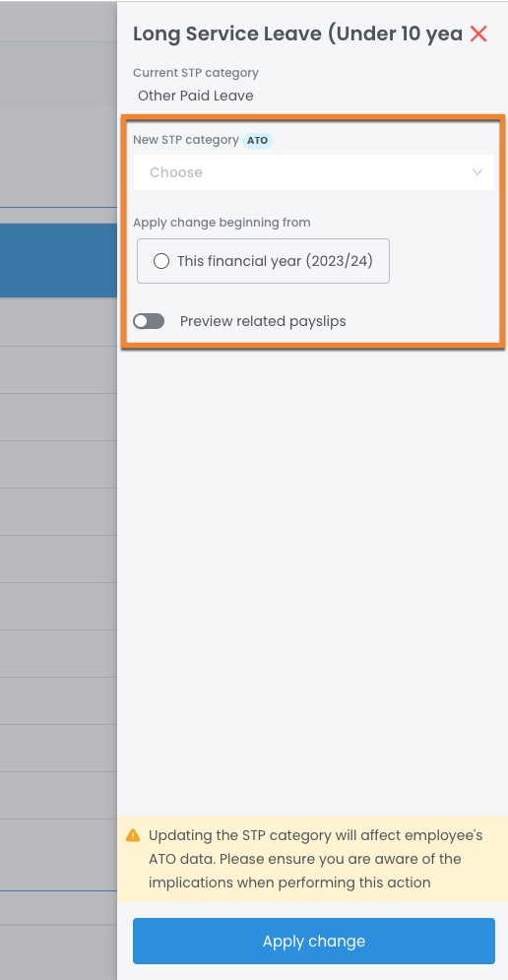Select the highlighted blue row behind panel
508x980 pixels.
[x=58, y=260]
